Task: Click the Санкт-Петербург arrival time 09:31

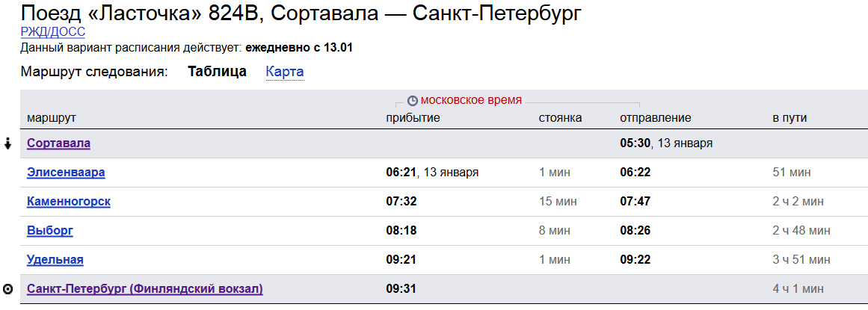Action: click(401, 289)
